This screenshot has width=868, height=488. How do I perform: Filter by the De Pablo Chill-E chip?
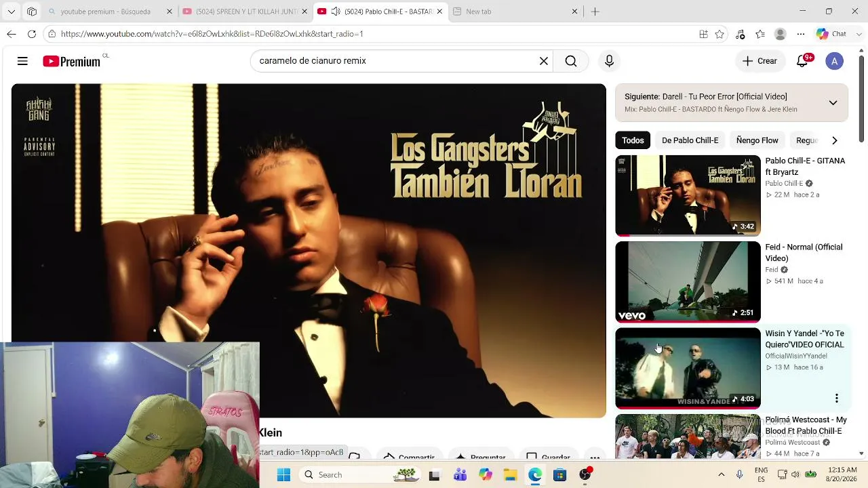tap(690, 140)
